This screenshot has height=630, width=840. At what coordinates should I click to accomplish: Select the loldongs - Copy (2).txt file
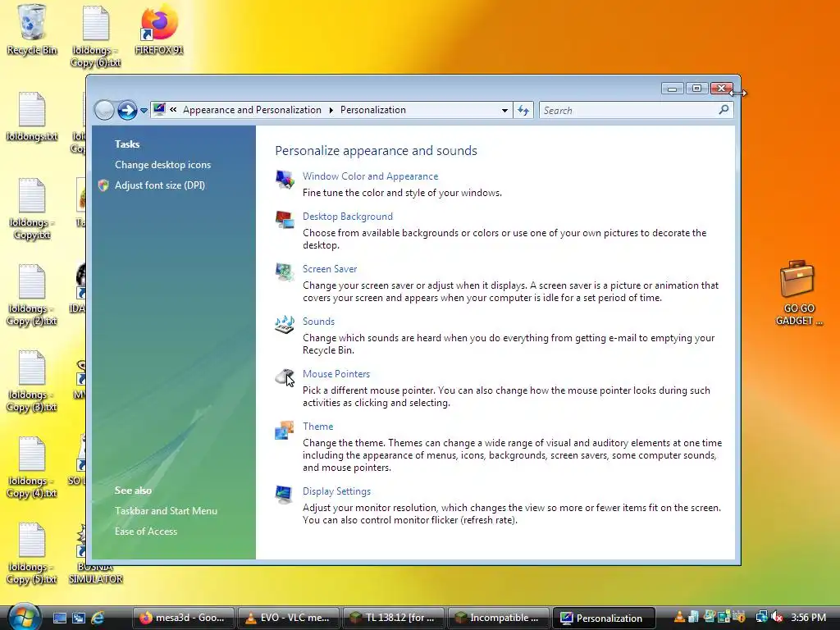click(x=32, y=294)
